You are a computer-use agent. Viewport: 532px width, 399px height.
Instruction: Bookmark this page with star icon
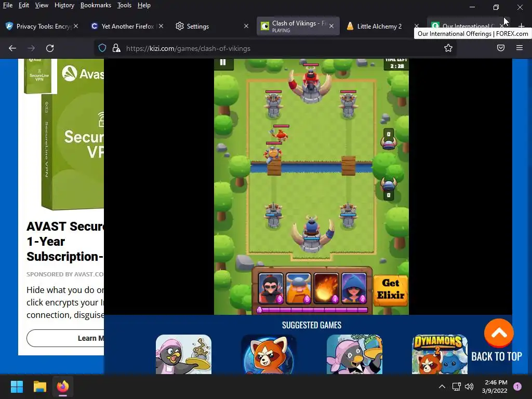click(448, 48)
